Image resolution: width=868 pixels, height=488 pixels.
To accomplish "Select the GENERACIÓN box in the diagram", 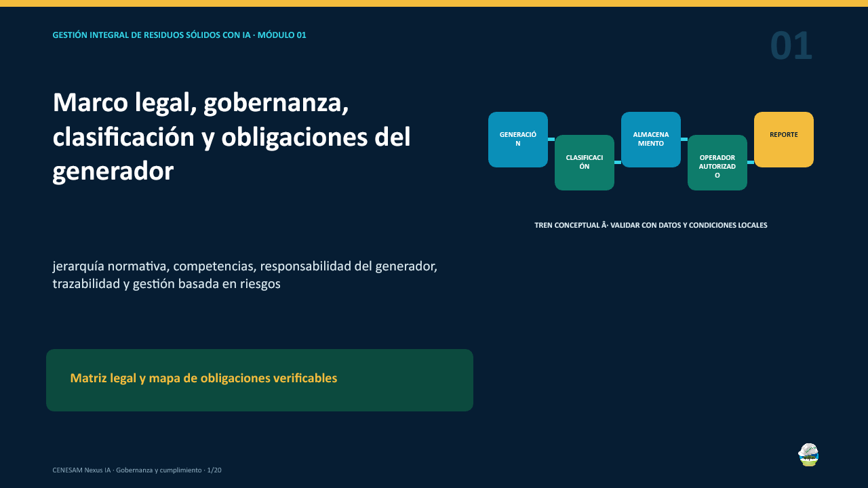I will pos(518,140).
